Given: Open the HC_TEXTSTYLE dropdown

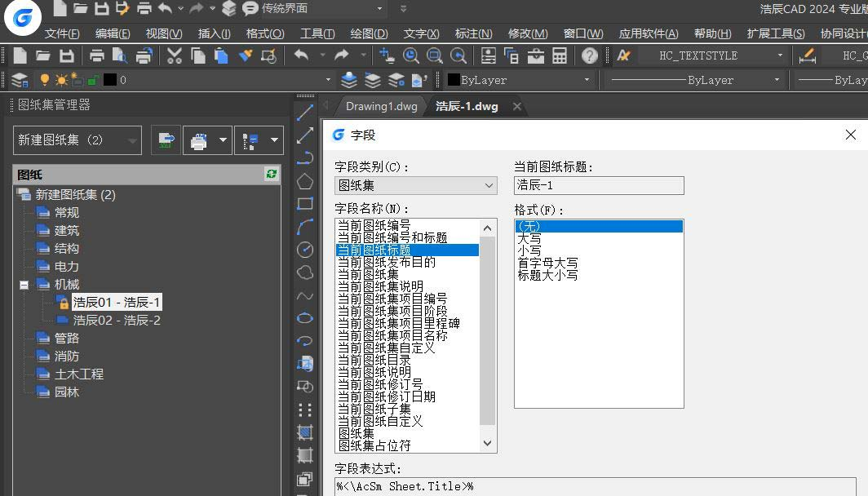Looking at the screenshot, I should click(780, 55).
